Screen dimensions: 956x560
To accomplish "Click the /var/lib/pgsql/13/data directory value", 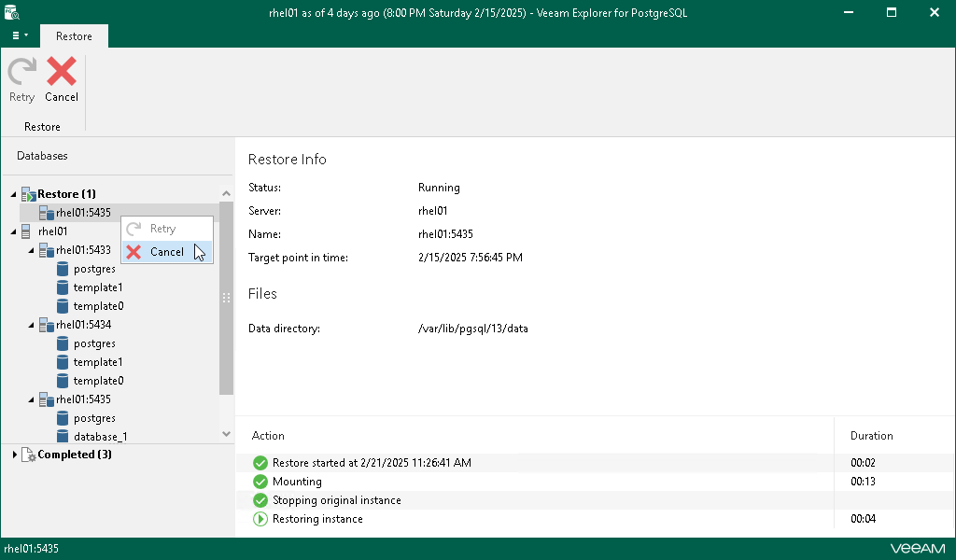I will point(473,329).
